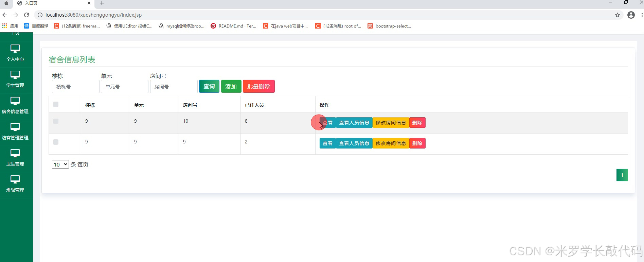Click 查看 for room 10 row
644x262 pixels.
tap(328, 123)
